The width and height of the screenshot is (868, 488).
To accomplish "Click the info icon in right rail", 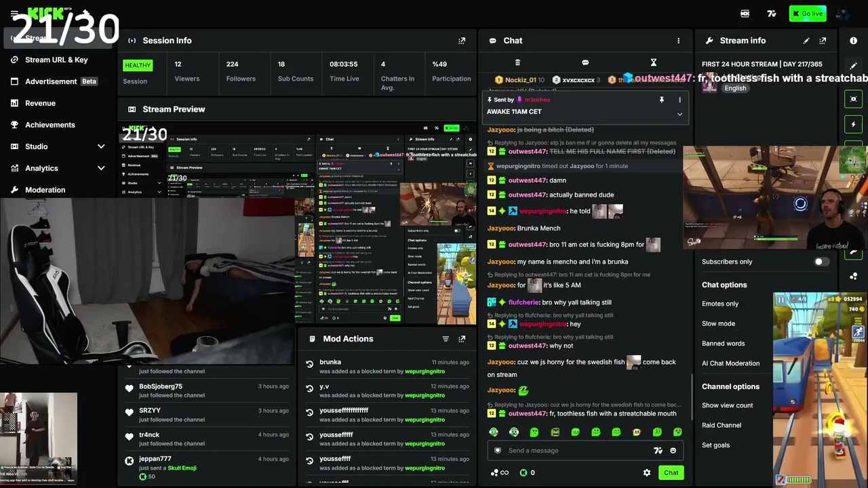I will pyautogui.click(x=853, y=41).
